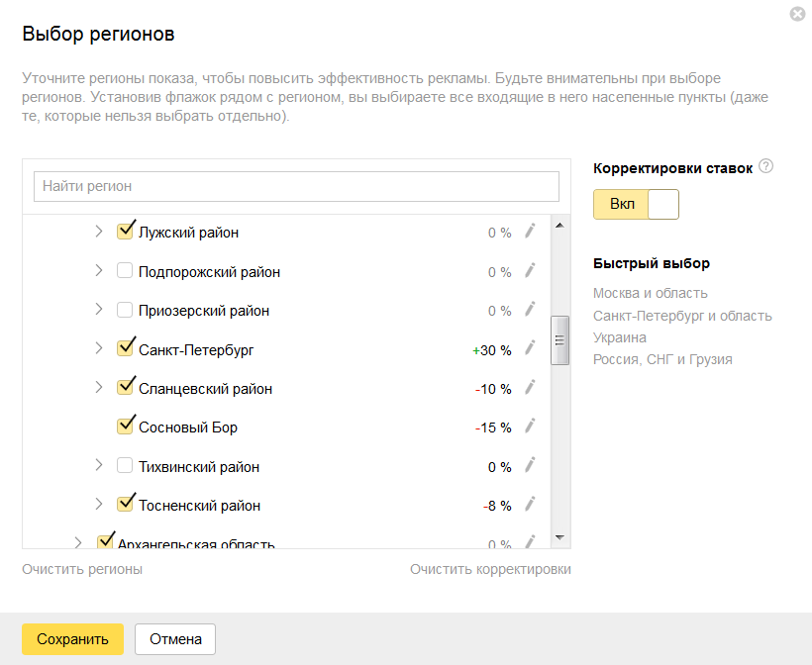
Task: Tick the Тихвинский район checkbox
Action: [125, 465]
